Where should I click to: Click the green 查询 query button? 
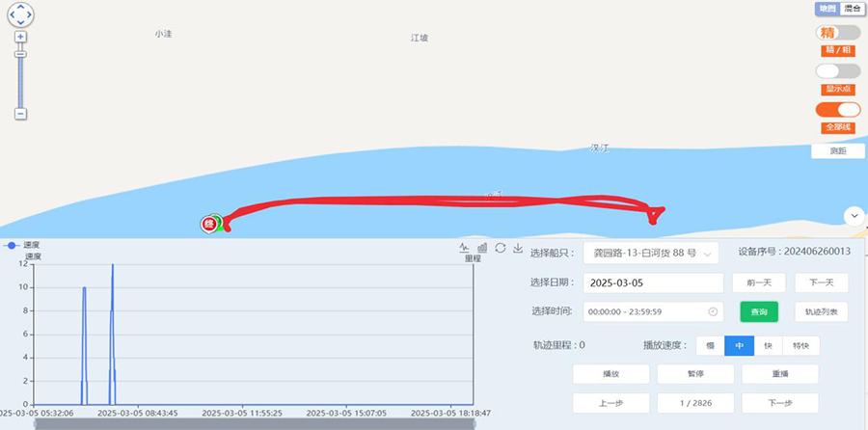click(x=758, y=311)
